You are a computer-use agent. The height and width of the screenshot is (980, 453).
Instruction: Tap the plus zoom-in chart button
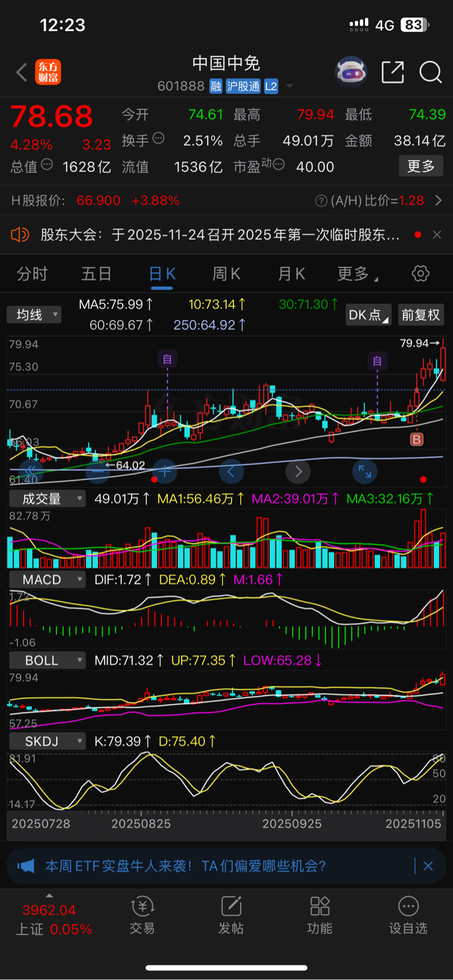(165, 471)
